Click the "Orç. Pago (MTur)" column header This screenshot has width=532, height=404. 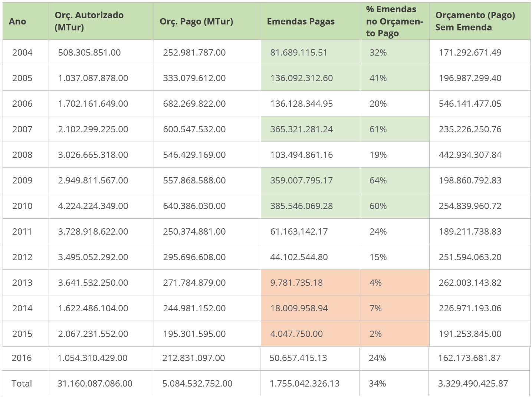click(196, 21)
